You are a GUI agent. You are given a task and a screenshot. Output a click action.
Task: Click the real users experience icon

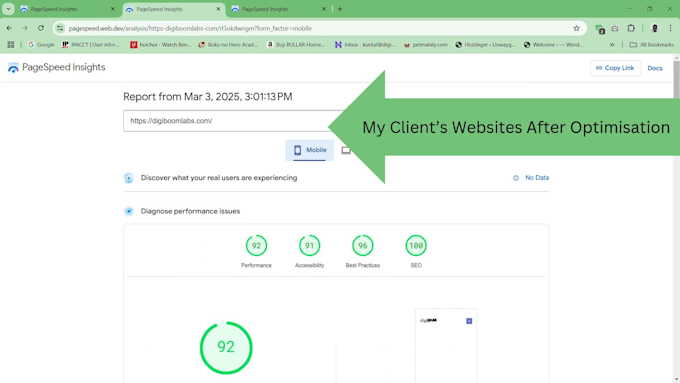coord(129,178)
